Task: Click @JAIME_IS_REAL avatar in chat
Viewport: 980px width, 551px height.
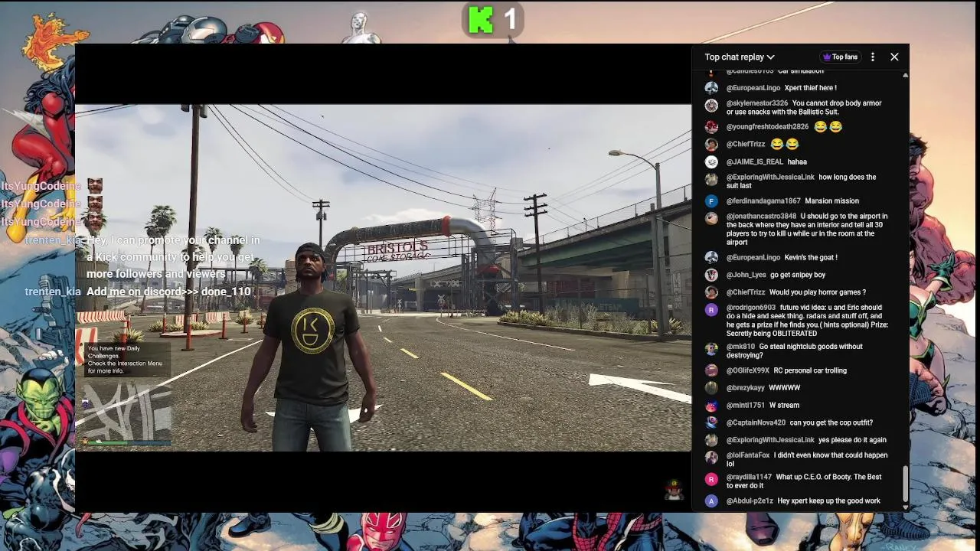Action: tap(711, 162)
